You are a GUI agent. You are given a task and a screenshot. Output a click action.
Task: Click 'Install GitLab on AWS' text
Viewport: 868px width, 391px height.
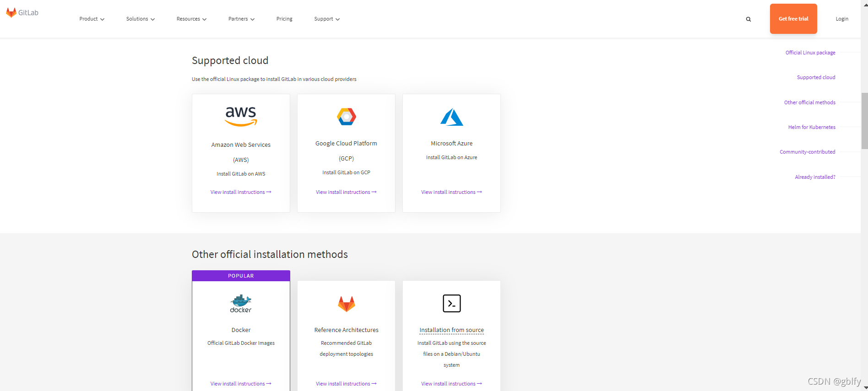click(x=241, y=174)
